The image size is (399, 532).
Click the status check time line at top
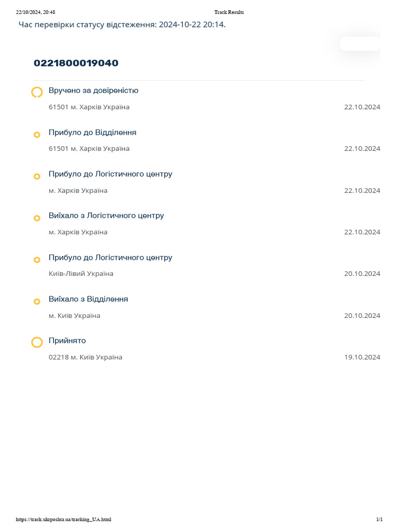pos(122,24)
